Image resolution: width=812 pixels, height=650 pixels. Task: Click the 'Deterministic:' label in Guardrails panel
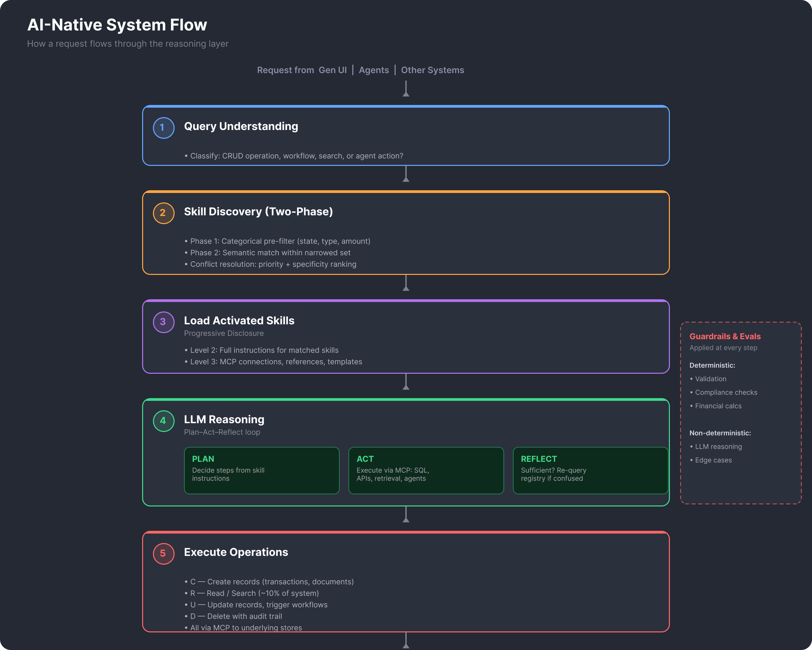(712, 365)
